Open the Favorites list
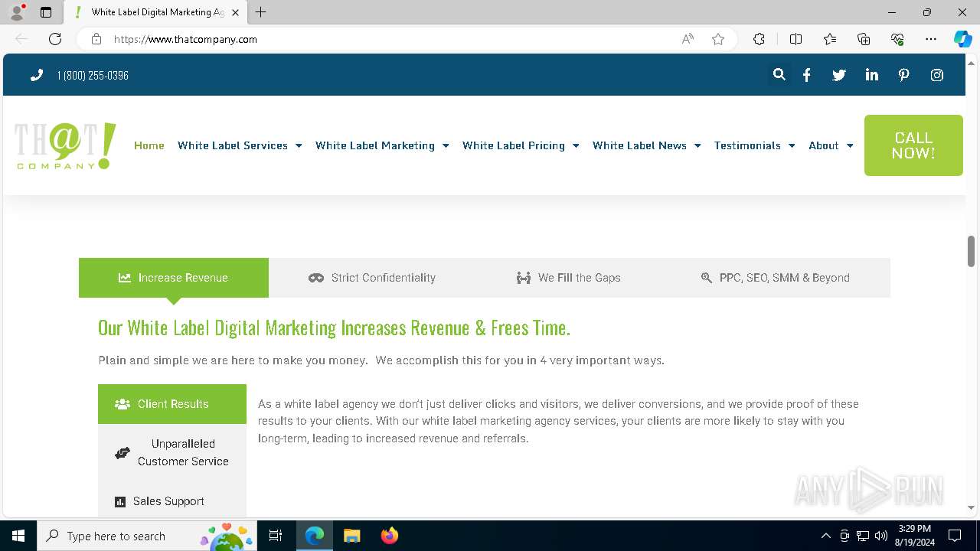The height and width of the screenshot is (551, 980). pyautogui.click(x=830, y=39)
